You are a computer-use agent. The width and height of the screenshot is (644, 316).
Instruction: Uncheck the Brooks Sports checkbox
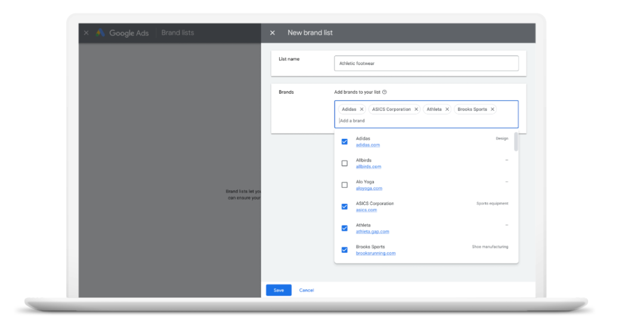point(345,250)
